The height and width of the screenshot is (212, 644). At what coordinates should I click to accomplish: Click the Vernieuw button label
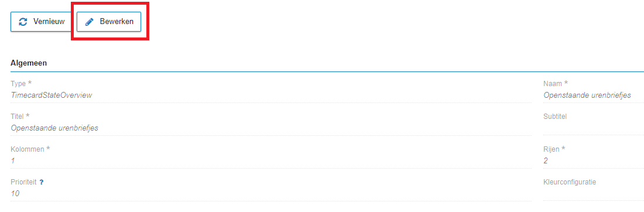coord(49,22)
